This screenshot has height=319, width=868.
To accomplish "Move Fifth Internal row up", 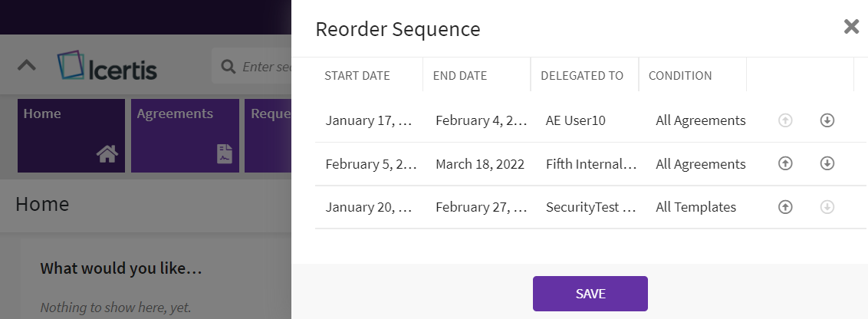I will click(x=784, y=163).
